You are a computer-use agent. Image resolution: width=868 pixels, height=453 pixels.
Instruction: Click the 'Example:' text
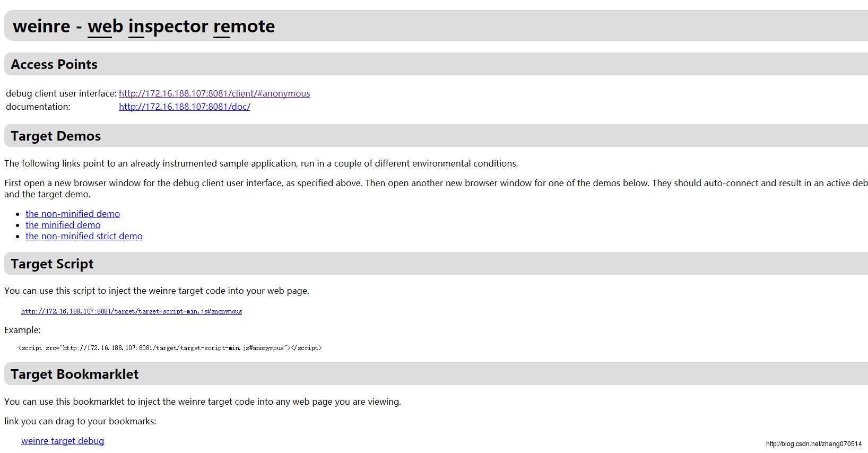click(22, 330)
